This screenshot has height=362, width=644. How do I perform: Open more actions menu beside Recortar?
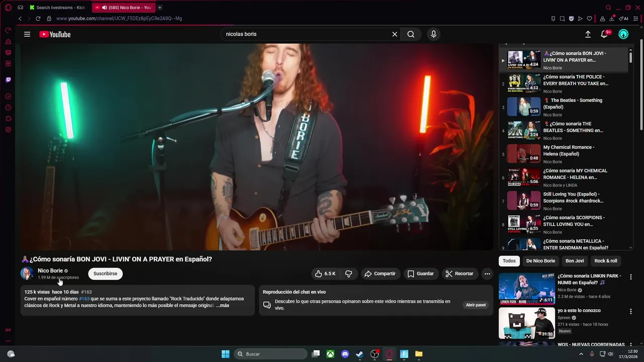(x=487, y=274)
